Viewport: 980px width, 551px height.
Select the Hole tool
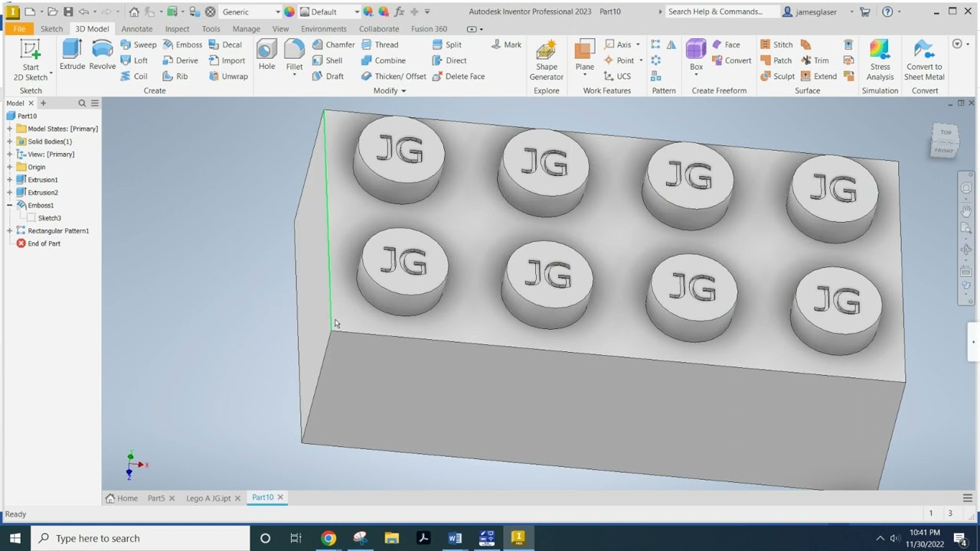pos(266,55)
